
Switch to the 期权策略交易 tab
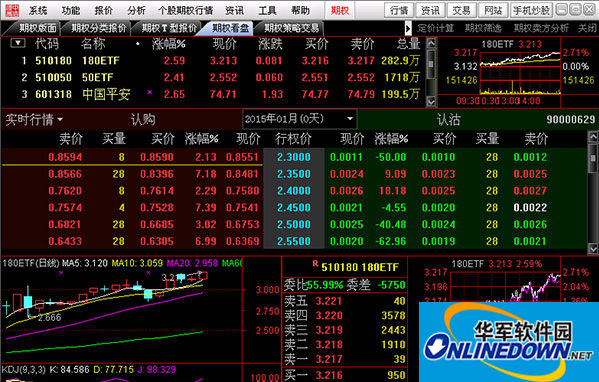click(291, 28)
